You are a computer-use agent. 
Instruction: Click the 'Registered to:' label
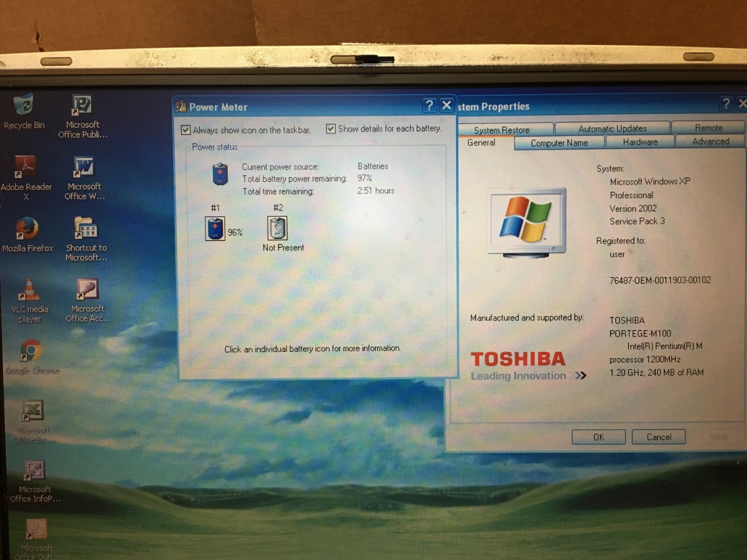620,241
